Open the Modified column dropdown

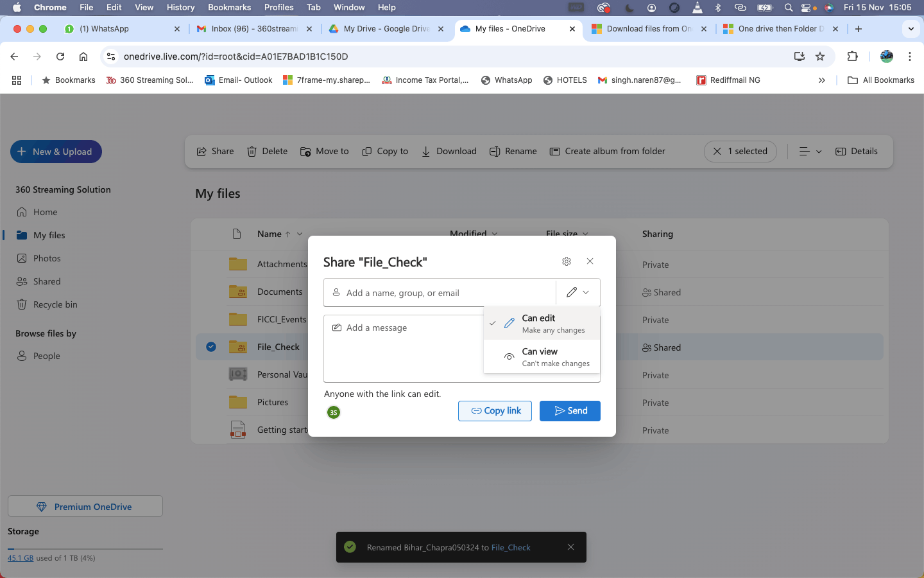(494, 234)
